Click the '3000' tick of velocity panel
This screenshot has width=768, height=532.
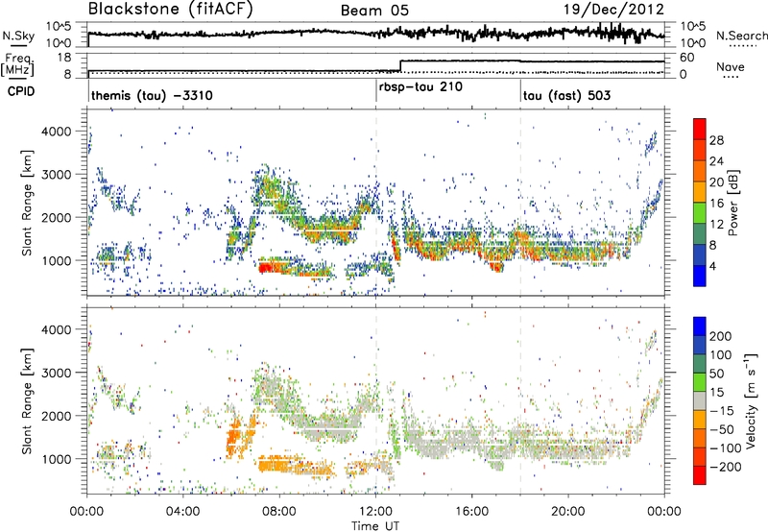coord(56,373)
